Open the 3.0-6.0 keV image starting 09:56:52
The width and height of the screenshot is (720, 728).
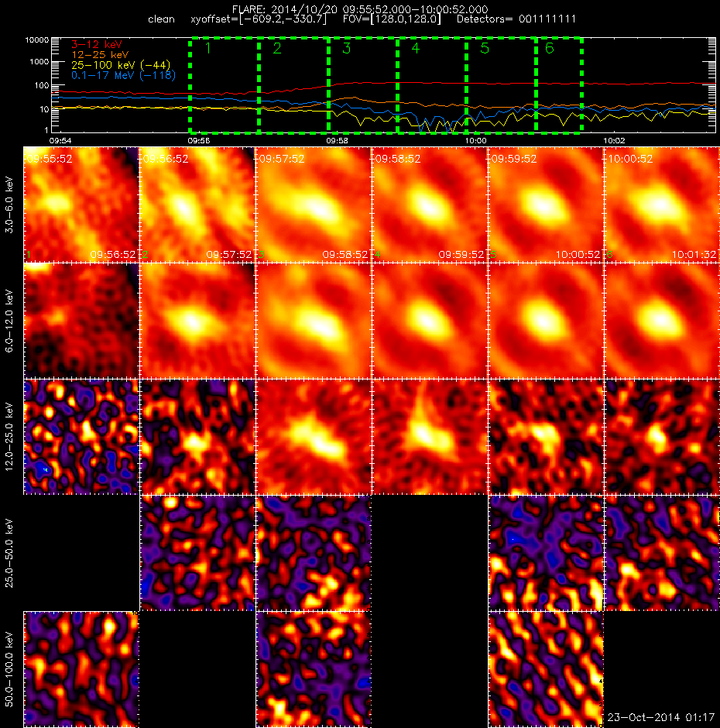click(x=197, y=204)
